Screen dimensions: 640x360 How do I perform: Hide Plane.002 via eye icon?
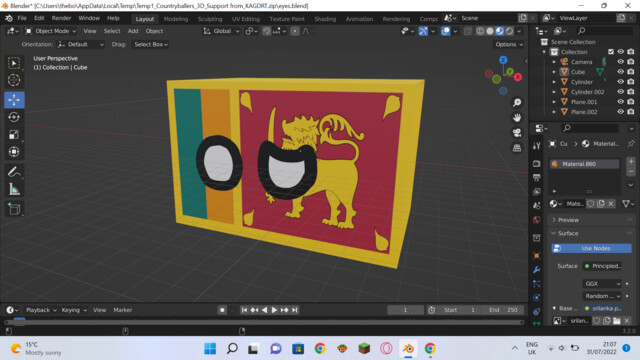[x=620, y=112]
